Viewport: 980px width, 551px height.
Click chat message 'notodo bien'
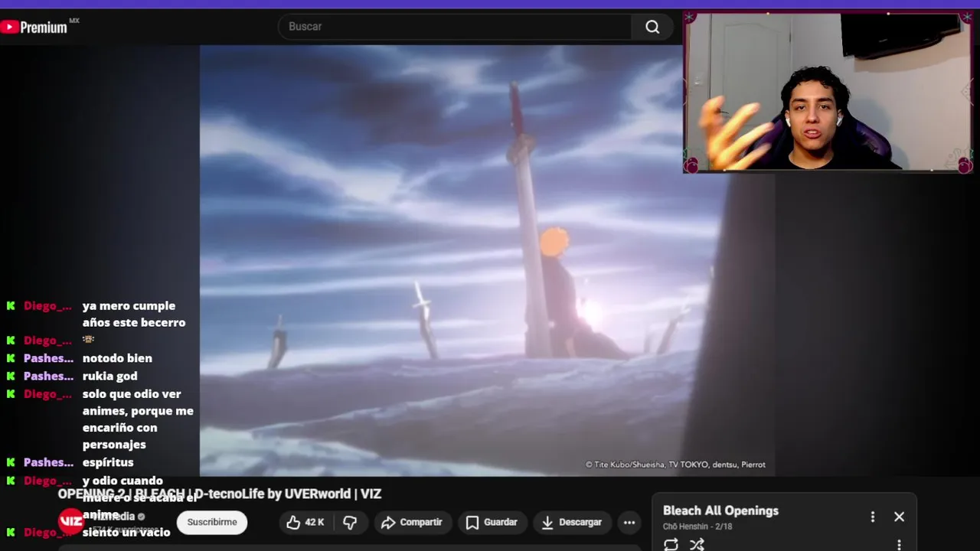117,358
